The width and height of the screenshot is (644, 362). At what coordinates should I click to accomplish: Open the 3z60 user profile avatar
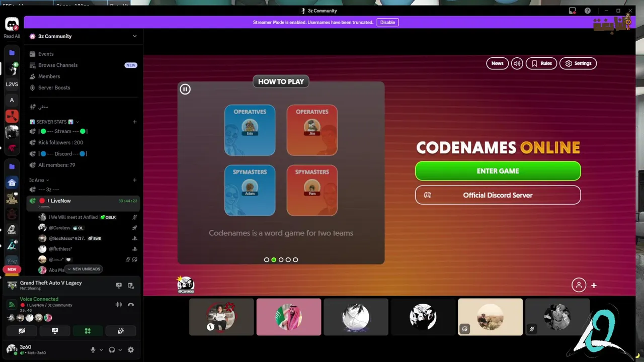12,349
